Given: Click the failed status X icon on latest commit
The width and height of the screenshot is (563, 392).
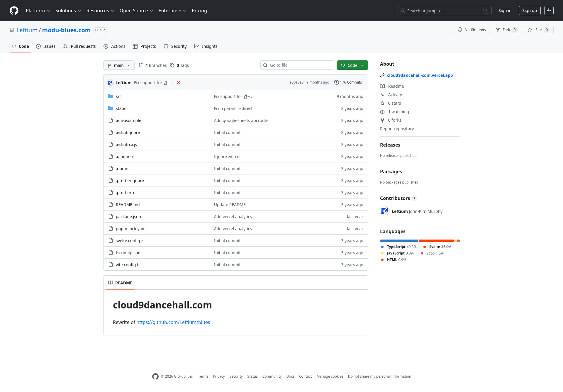Looking at the screenshot, I should [x=179, y=82].
